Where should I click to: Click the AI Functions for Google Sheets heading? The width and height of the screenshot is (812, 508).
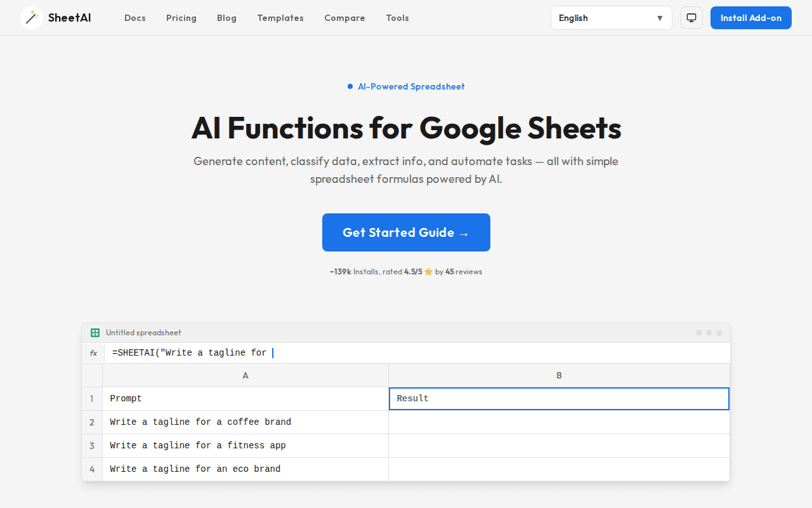click(406, 128)
